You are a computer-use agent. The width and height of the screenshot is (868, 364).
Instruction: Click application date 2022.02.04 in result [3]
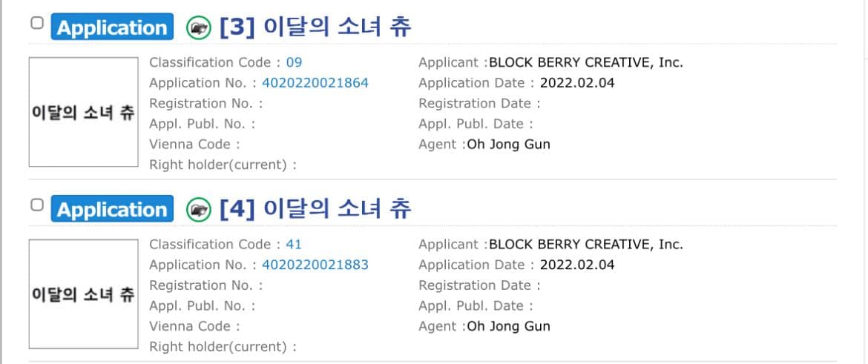tap(577, 83)
